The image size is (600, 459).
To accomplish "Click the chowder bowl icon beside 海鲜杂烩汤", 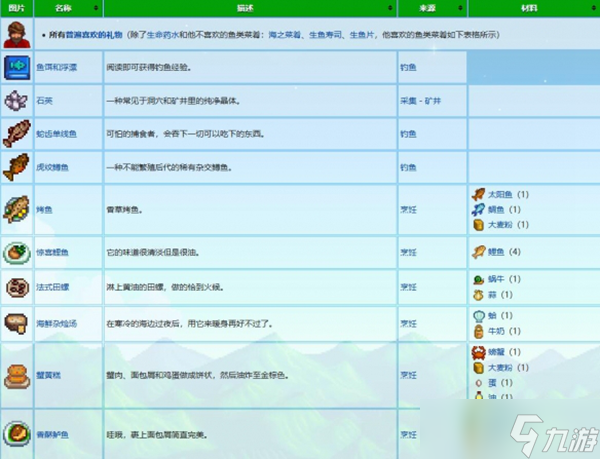I will (x=16, y=324).
